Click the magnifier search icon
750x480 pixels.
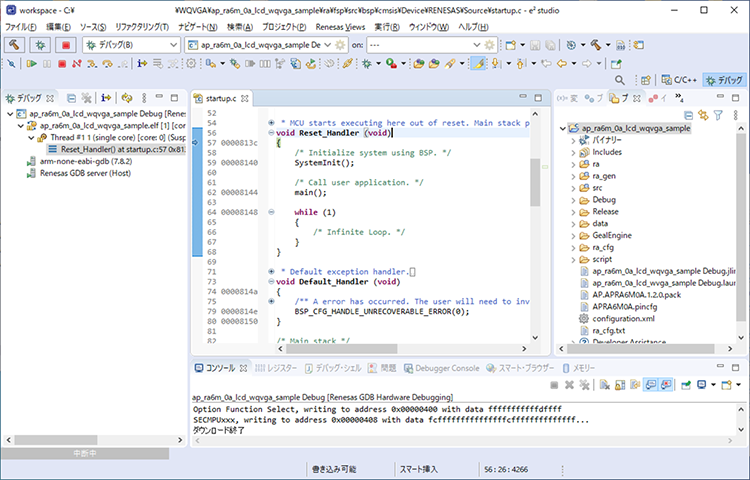(619, 80)
